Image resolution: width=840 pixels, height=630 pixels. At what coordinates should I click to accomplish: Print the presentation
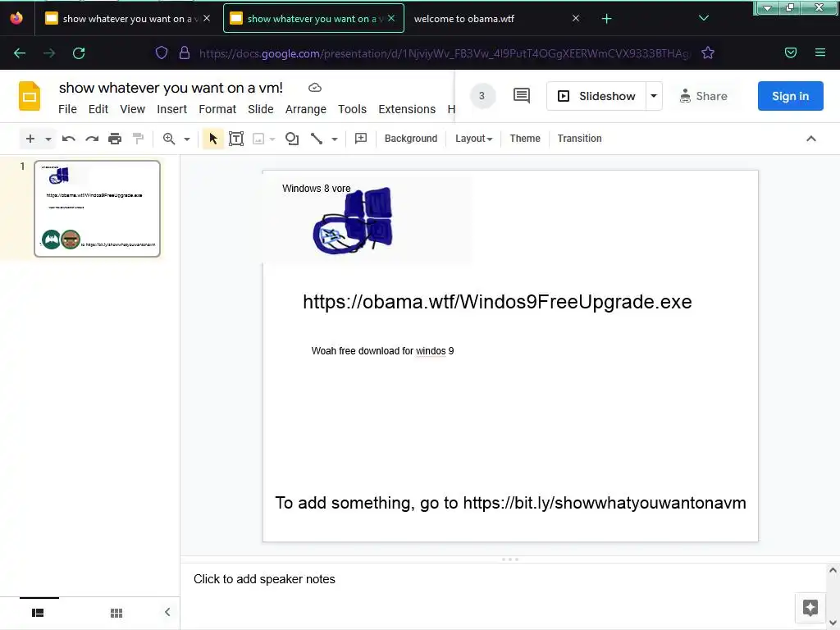(115, 139)
